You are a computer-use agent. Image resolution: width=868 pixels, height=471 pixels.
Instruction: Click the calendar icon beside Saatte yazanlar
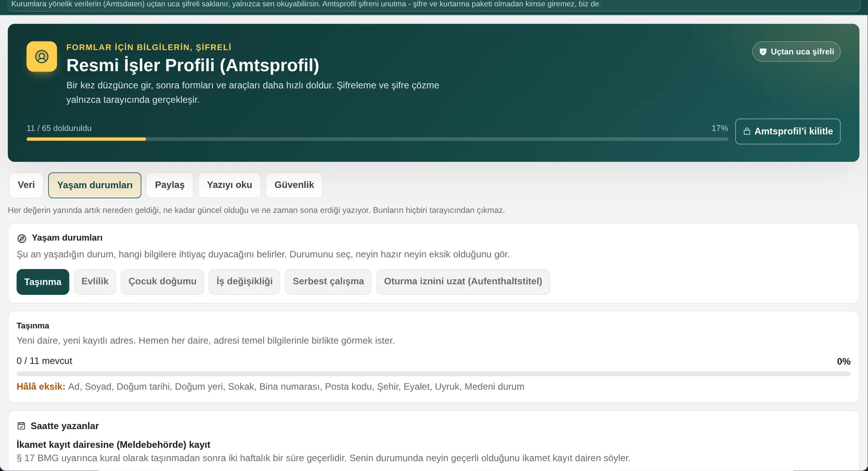point(21,426)
